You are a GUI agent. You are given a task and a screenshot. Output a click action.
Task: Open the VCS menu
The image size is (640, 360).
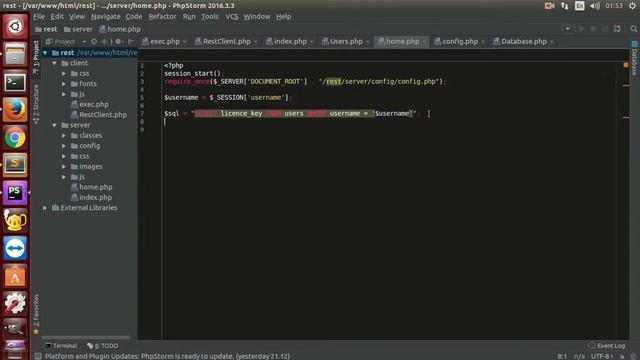(231, 17)
